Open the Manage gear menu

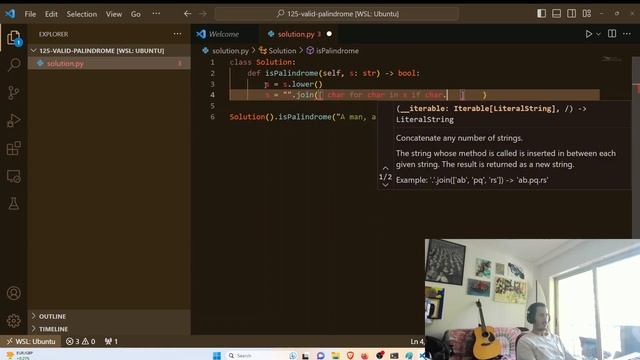(13, 321)
